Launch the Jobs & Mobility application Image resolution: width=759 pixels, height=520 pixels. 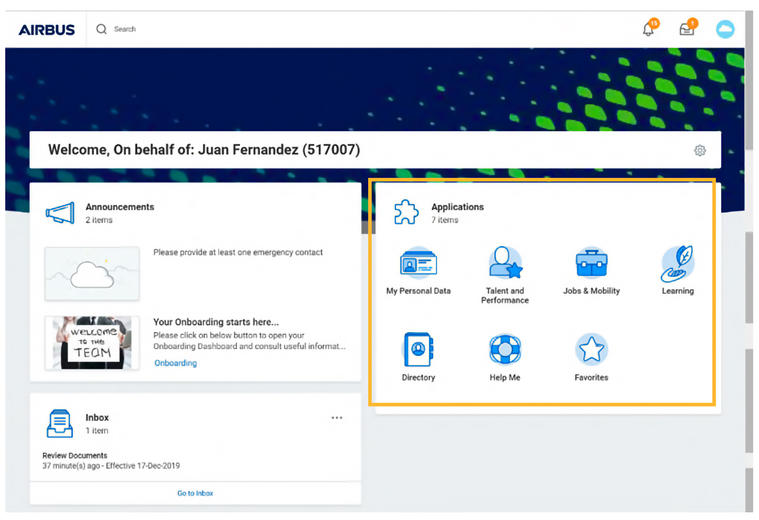pos(591,264)
